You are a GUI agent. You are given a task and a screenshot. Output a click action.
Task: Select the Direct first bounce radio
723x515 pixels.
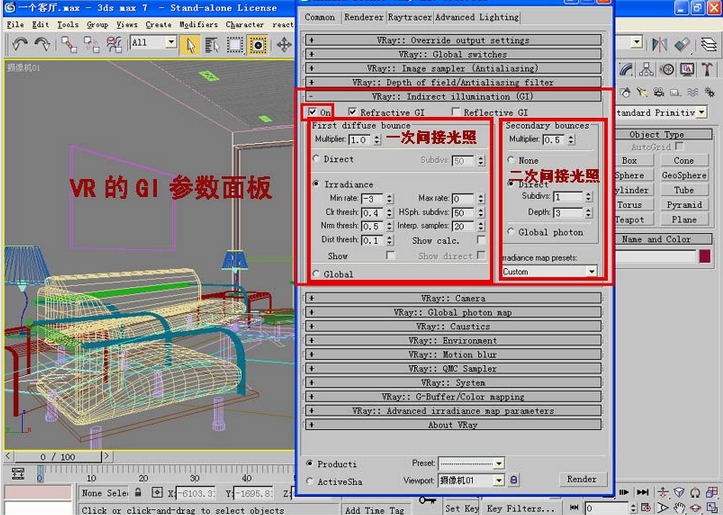coord(316,159)
